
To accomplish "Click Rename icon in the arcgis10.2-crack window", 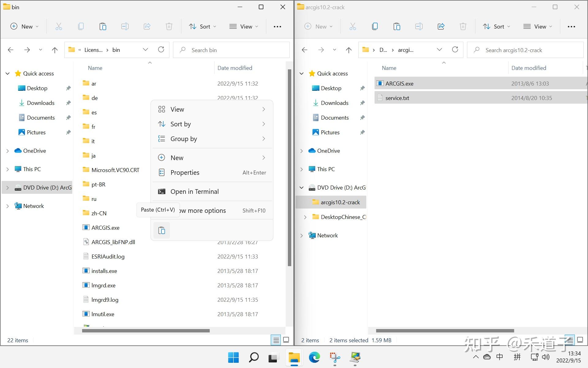I will pos(419,27).
